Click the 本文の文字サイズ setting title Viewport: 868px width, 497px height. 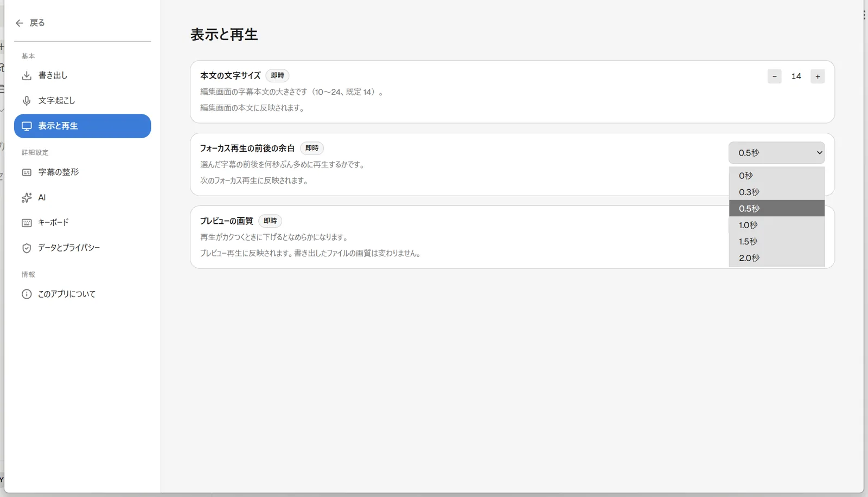coord(231,75)
